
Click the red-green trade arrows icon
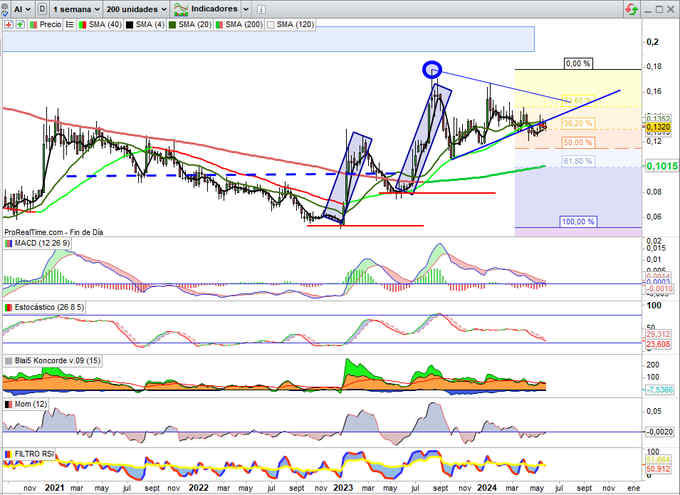(x=631, y=9)
